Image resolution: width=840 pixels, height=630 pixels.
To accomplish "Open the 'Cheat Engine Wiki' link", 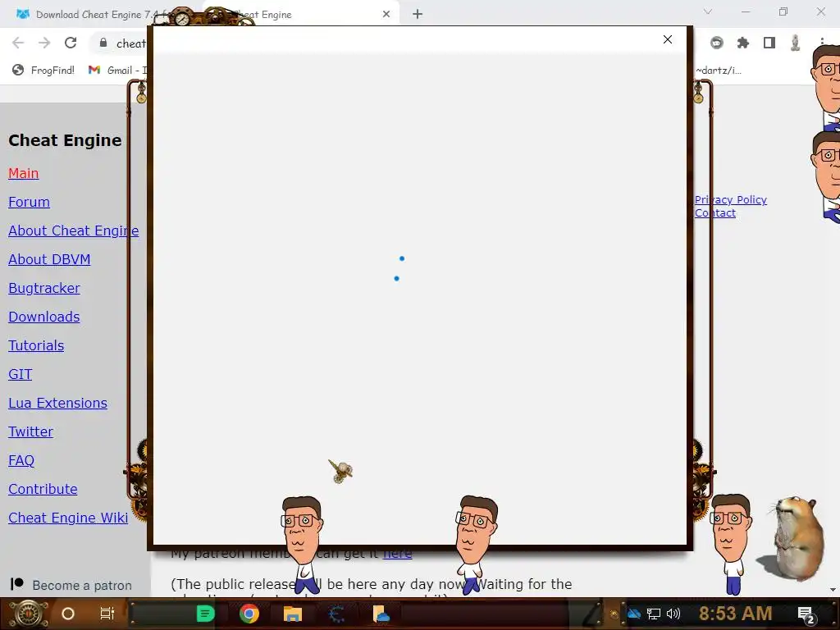I will 68,518.
